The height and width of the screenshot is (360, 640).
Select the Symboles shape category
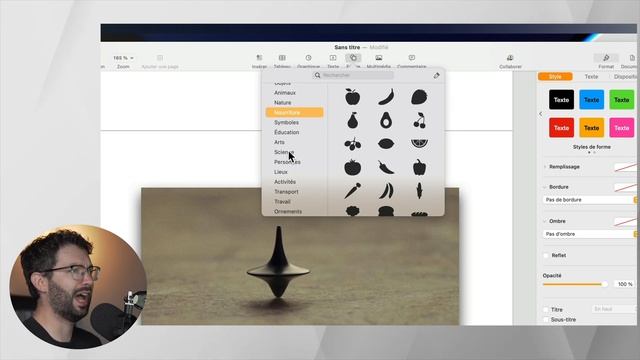click(287, 122)
